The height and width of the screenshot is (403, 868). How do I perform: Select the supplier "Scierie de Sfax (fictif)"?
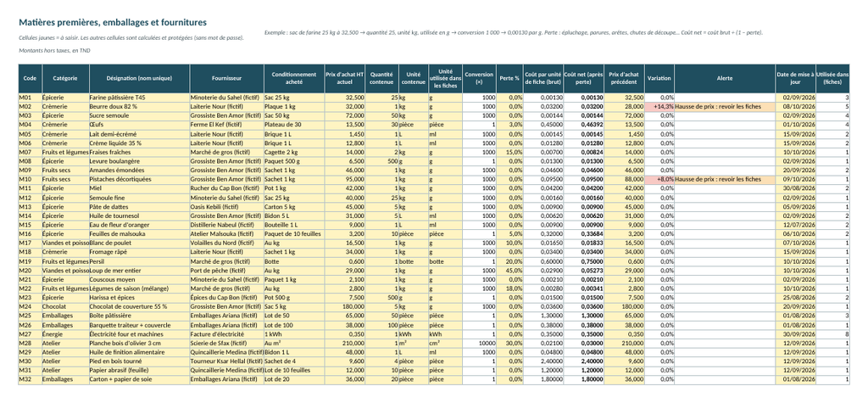click(x=226, y=343)
